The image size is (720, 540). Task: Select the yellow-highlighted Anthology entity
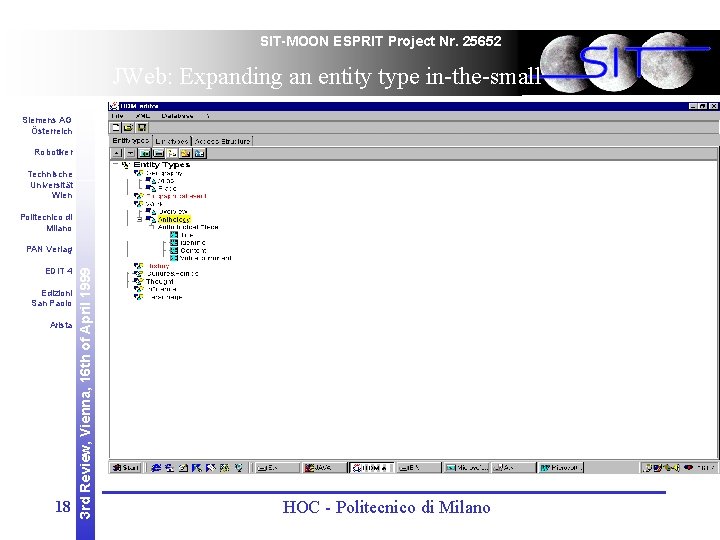pyautogui.click(x=174, y=219)
